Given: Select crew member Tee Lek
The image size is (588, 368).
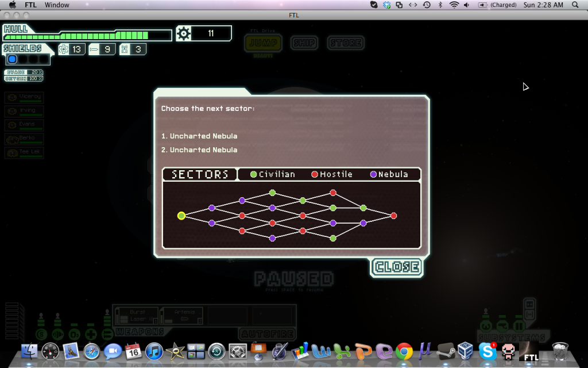Looking at the screenshot, I should 24,153.
